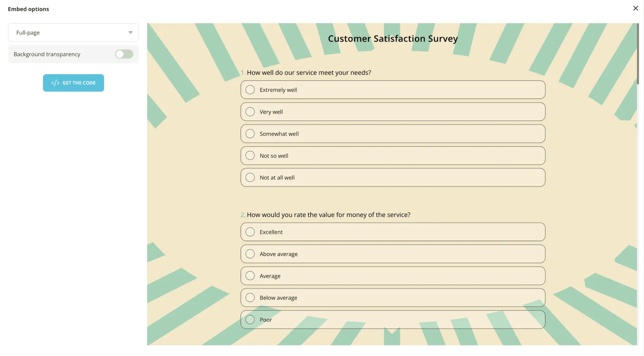Click the Embed options panel heading
The height and width of the screenshot is (356, 644).
(28, 9)
